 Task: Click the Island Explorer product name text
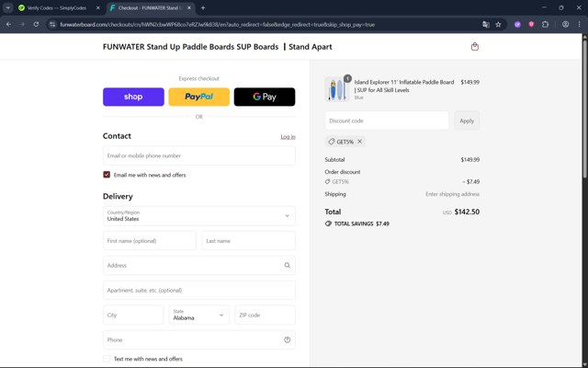coord(404,86)
